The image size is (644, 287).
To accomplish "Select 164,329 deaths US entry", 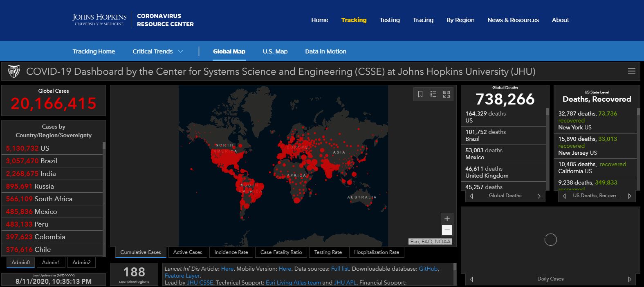I will click(504, 117).
